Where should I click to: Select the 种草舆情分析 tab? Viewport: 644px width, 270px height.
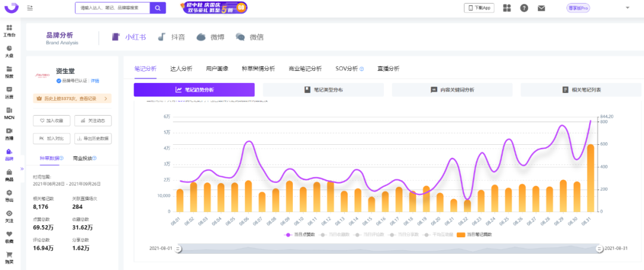point(258,69)
